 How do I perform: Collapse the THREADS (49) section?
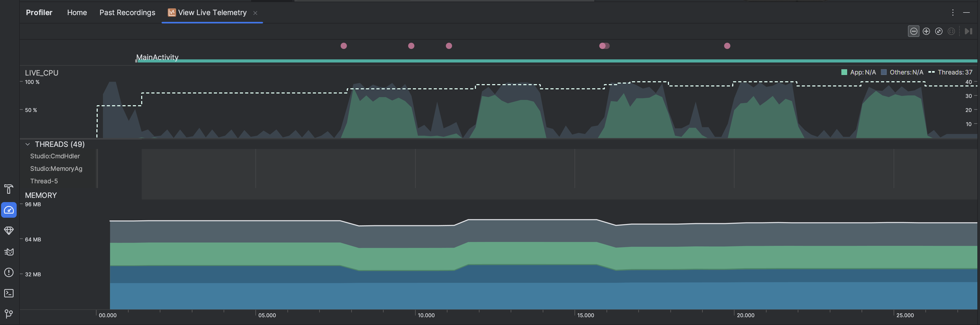tap(27, 144)
